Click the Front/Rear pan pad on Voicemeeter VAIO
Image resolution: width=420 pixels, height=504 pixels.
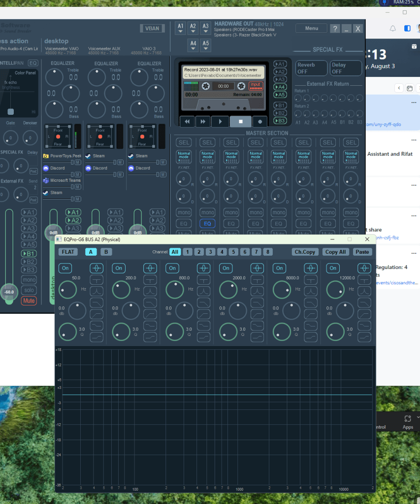point(58,136)
